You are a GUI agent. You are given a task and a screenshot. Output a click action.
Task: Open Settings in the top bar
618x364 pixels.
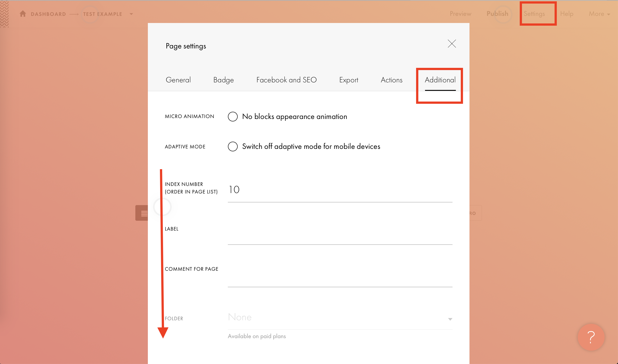click(x=534, y=14)
